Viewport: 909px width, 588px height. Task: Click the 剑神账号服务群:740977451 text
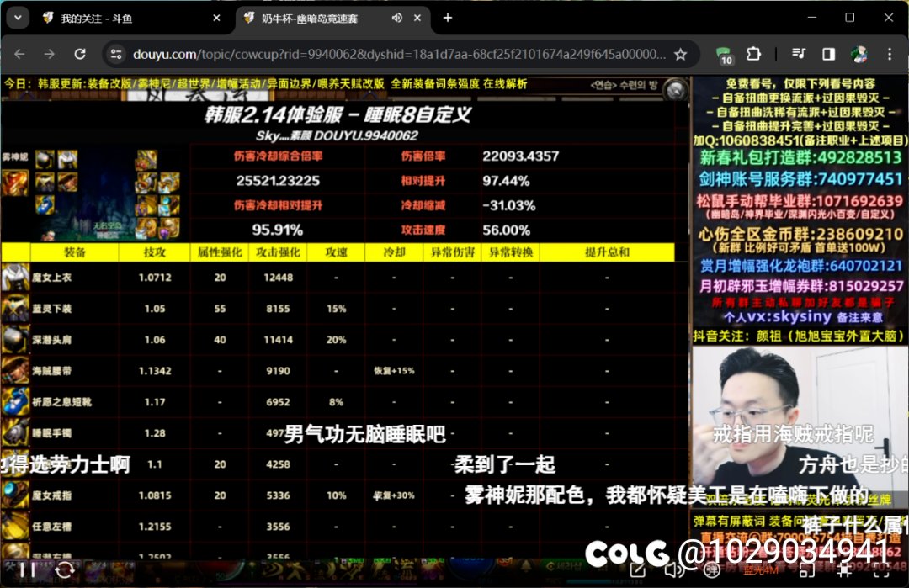800,179
